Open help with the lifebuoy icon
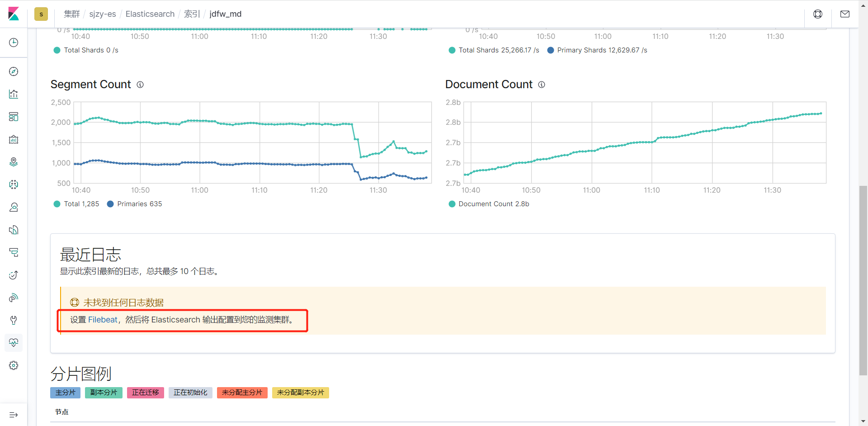 pyautogui.click(x=818, y=14)
